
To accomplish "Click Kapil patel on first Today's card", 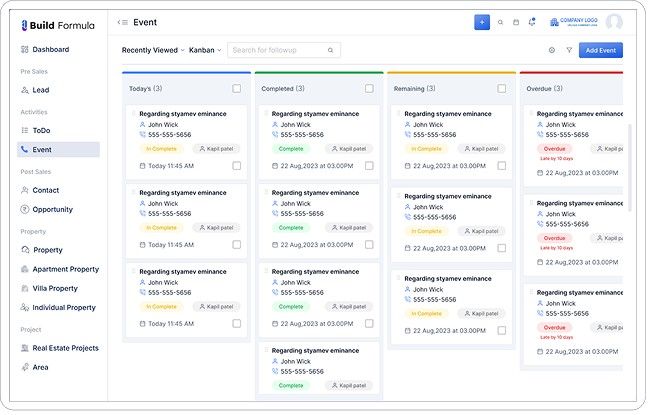I will pyautogui.click(x=216, y=148).
